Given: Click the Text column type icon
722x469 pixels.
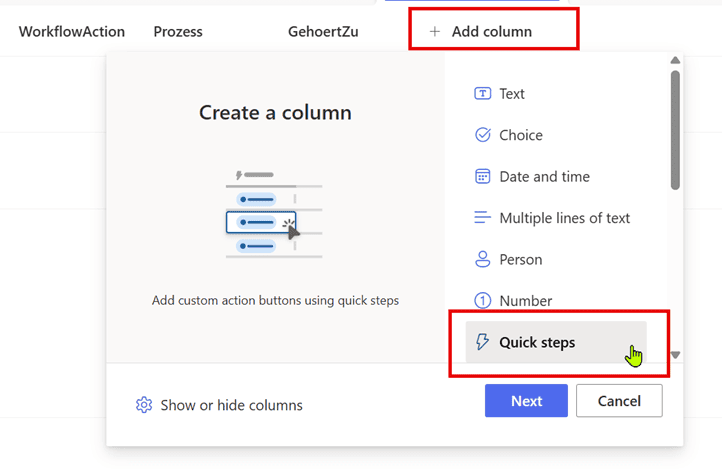Looking at the screenshot, I should [482, 94].
